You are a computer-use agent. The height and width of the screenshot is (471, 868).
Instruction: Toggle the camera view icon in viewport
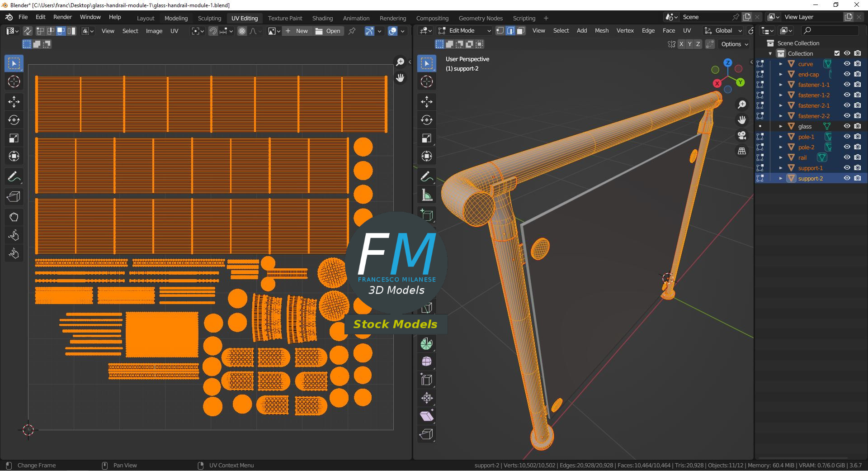tap(742, 135)
